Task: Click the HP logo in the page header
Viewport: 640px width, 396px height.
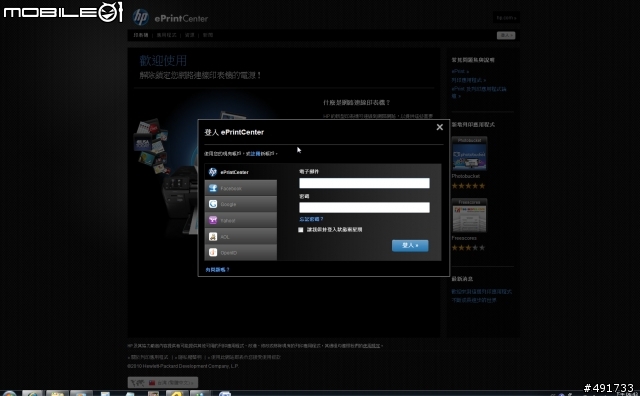Action: 140,17
